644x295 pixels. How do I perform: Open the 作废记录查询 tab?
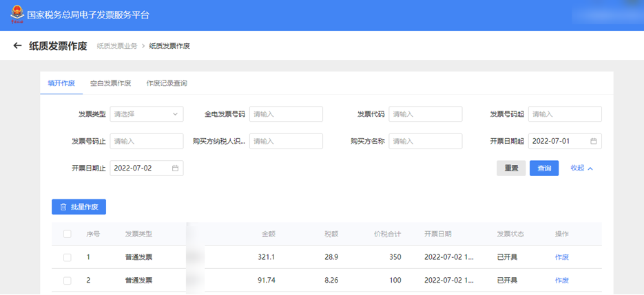[x=167, y=83]
